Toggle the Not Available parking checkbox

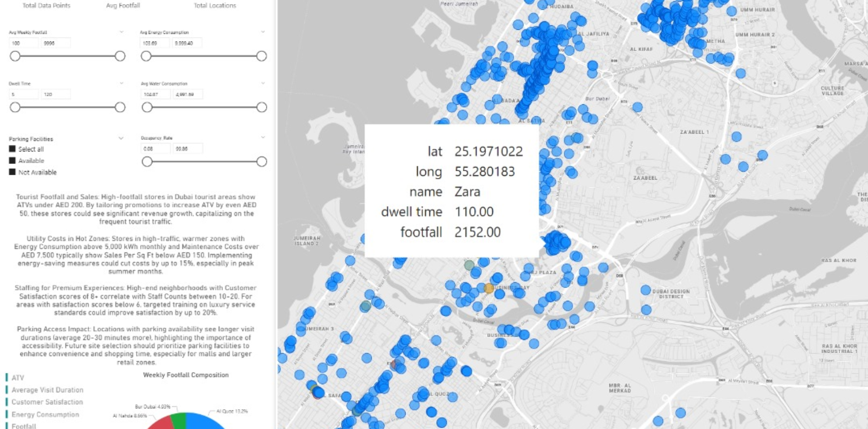pyautogui.click(x=12, y=172)
